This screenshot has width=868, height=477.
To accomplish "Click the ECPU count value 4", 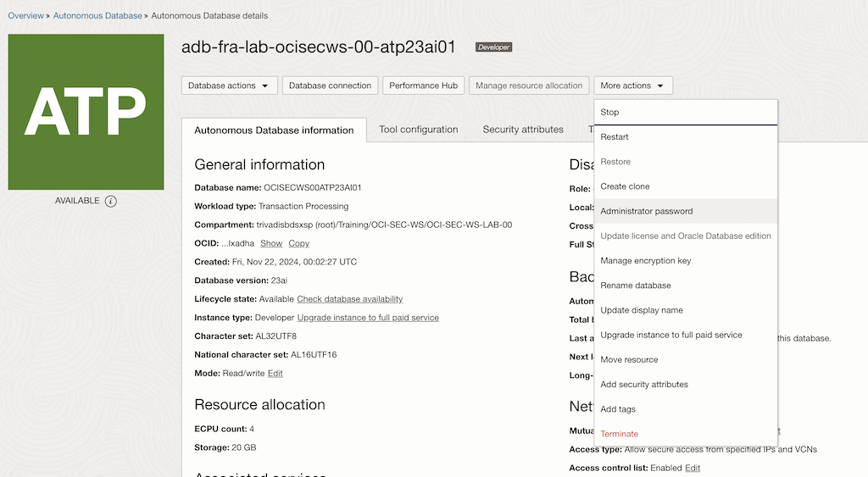I will 252,429.
